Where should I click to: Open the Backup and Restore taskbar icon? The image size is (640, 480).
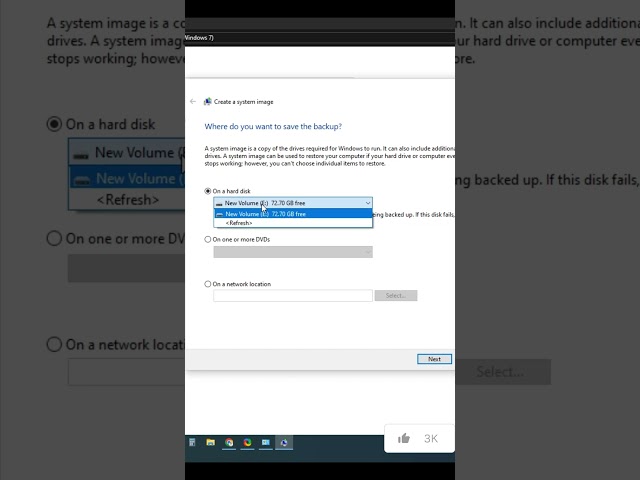tap(284, 442)
